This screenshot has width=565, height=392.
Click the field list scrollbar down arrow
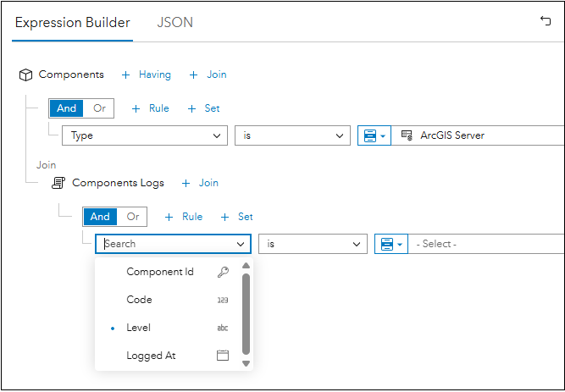246,363
